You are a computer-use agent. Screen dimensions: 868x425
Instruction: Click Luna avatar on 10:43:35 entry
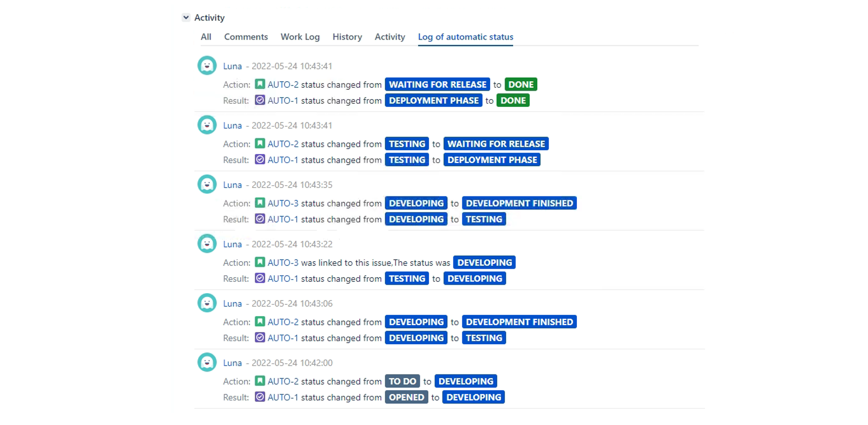(x=207, y=185)
